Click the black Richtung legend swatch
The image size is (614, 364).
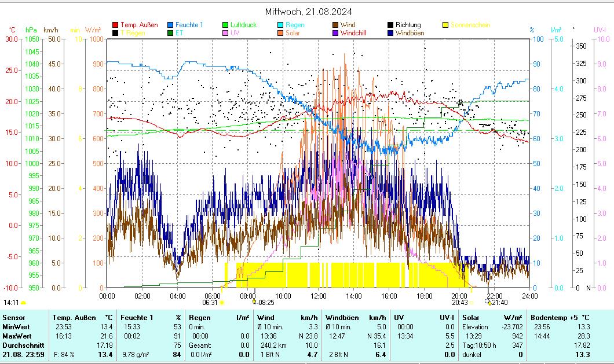click(390, 25)
